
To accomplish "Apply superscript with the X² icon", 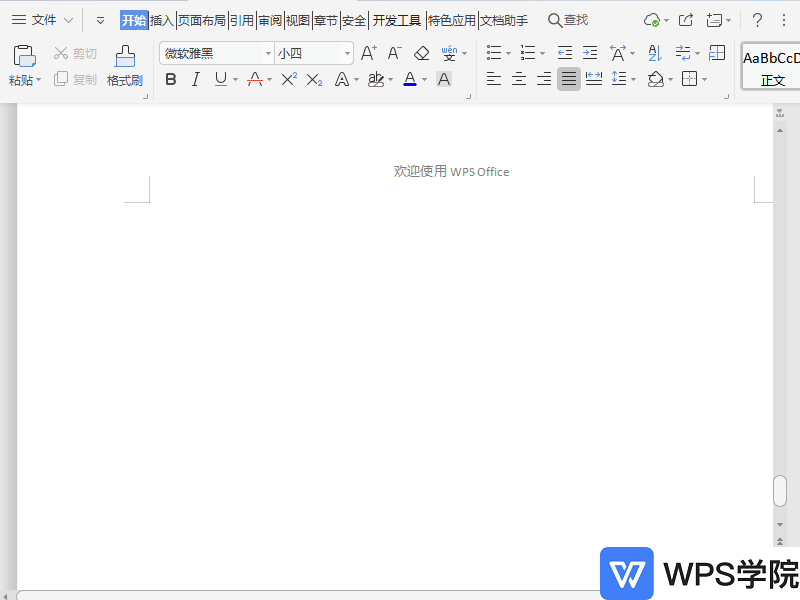I will click(289, 79).
